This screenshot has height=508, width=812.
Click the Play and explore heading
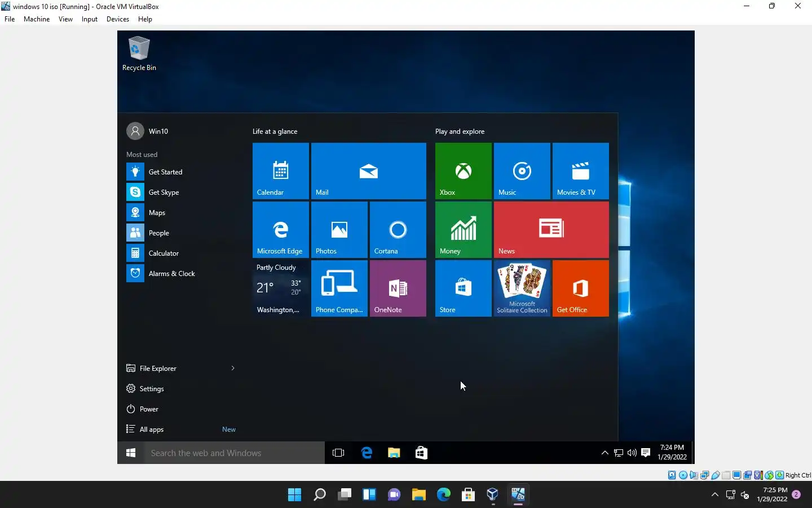click(460, 131)
